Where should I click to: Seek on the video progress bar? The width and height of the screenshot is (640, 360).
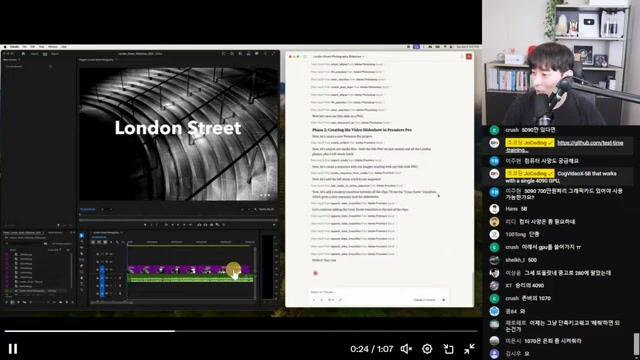click(241, 331)
